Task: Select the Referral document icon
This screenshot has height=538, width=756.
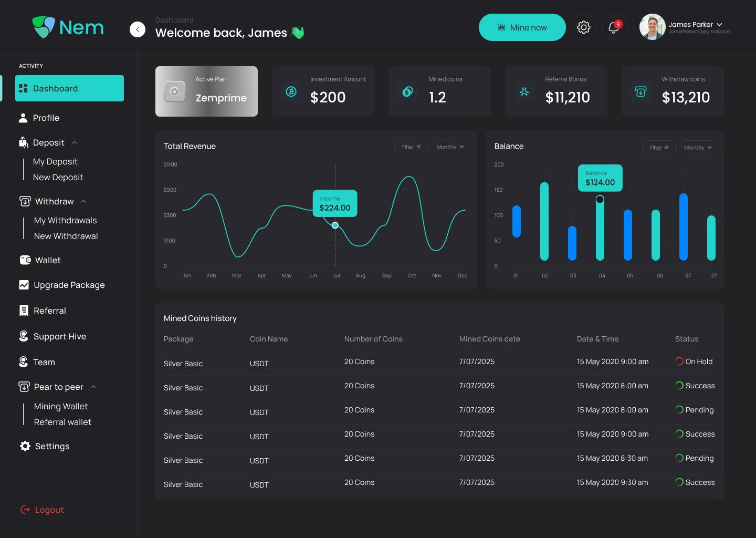Action: [24, 311]
